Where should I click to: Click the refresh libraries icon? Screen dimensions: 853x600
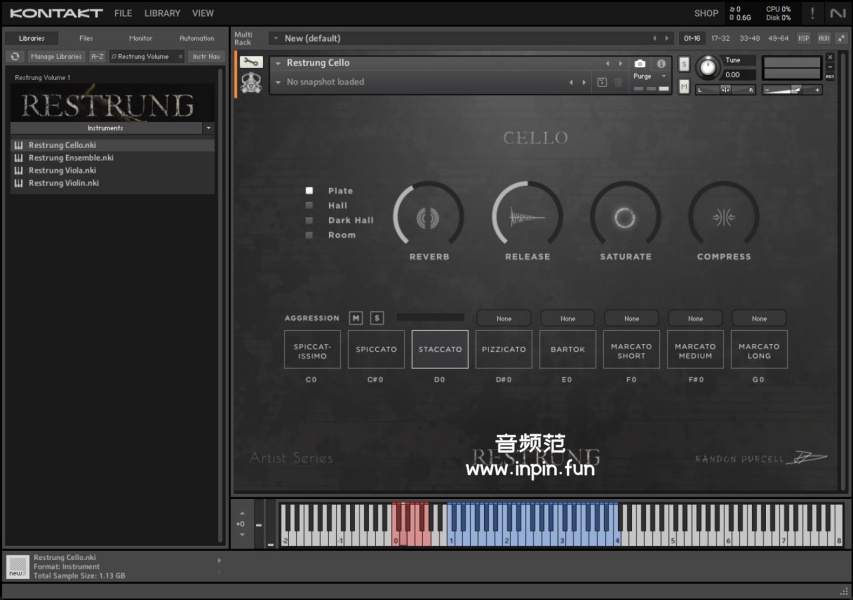coord(16,57)
